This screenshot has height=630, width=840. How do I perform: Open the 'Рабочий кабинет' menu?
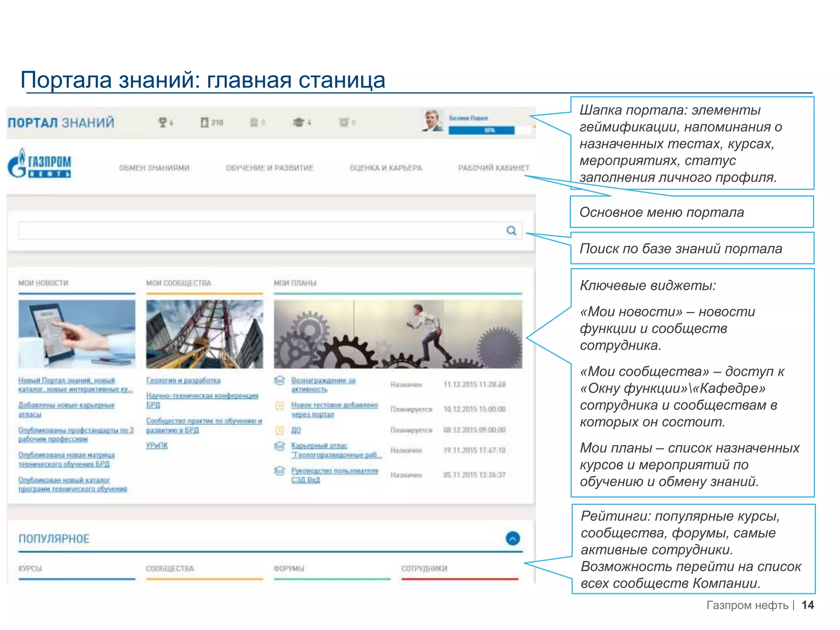[493, 168]
